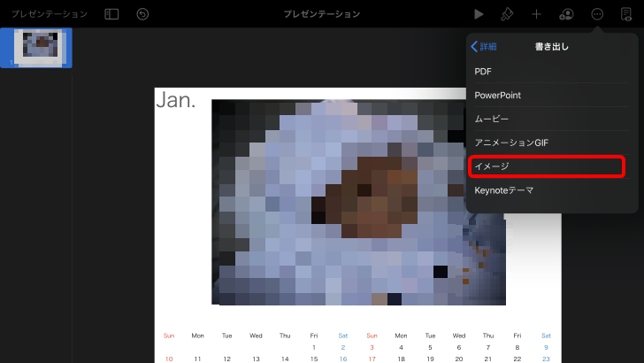This screenshot has width=644, height=363.
Task: Toggle the slide navigator panel icon
Action: pos(111,14)
